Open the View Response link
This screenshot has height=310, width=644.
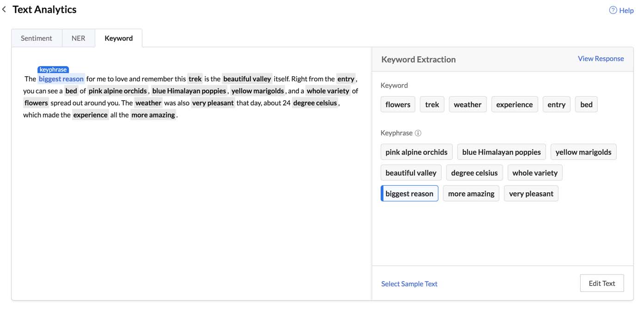pos(601,59)
